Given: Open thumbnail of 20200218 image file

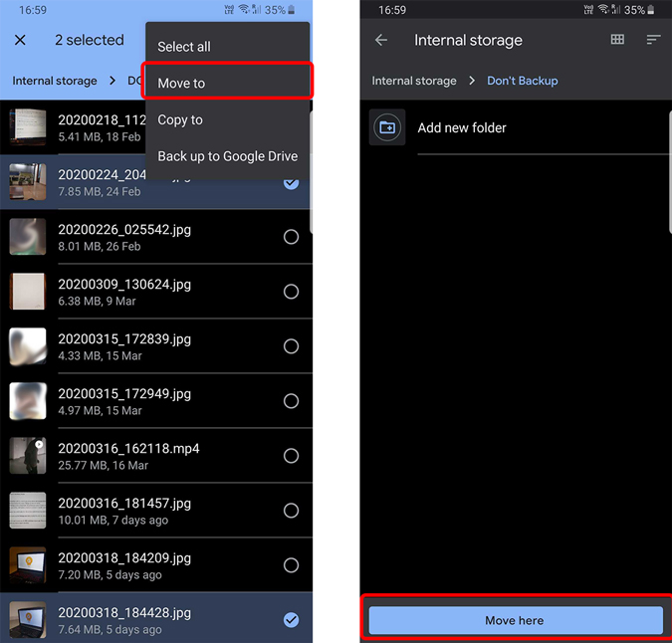Looking at the screenshot, I should 28,126.
